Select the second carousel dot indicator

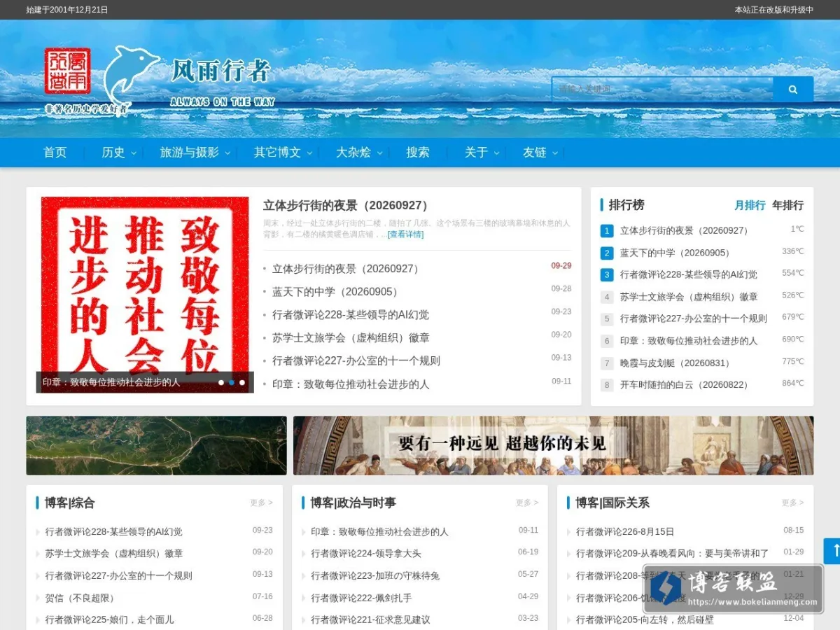point(232,382)
